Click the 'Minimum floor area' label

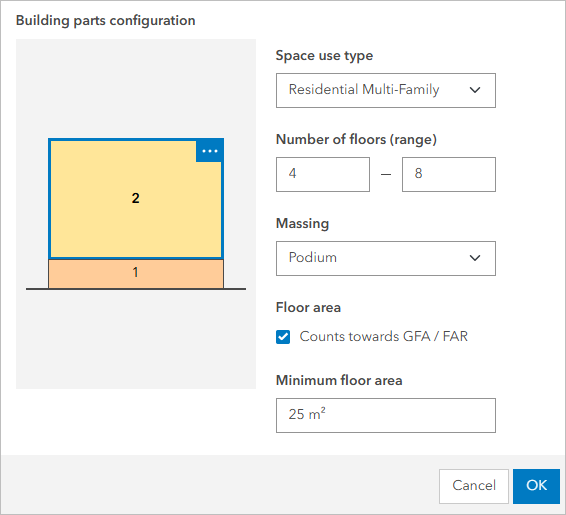coord(339,380)
